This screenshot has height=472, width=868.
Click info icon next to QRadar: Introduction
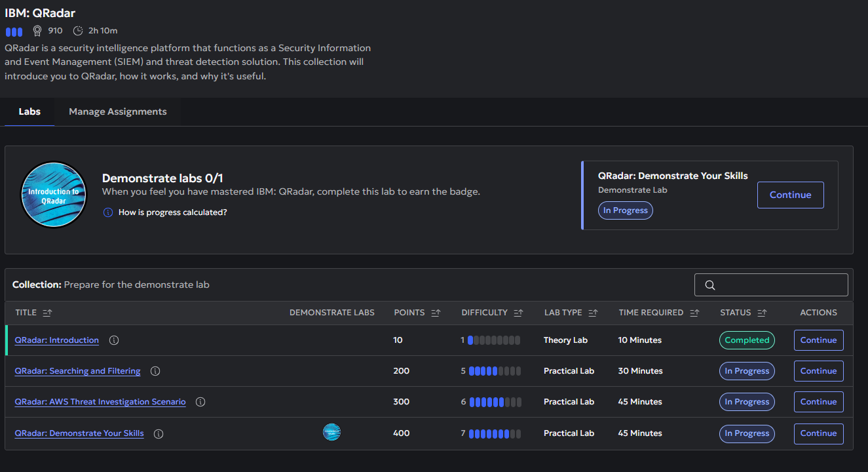pos(114,340)
